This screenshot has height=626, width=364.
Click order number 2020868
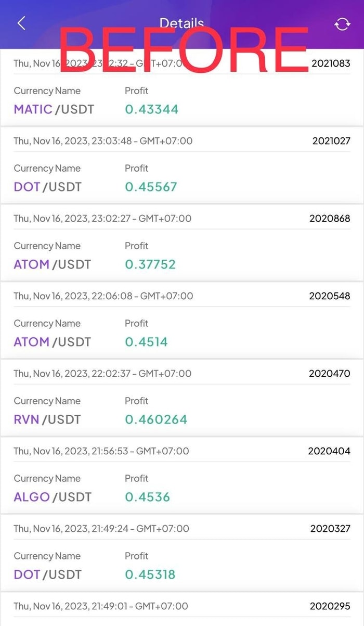pos(330,218)
